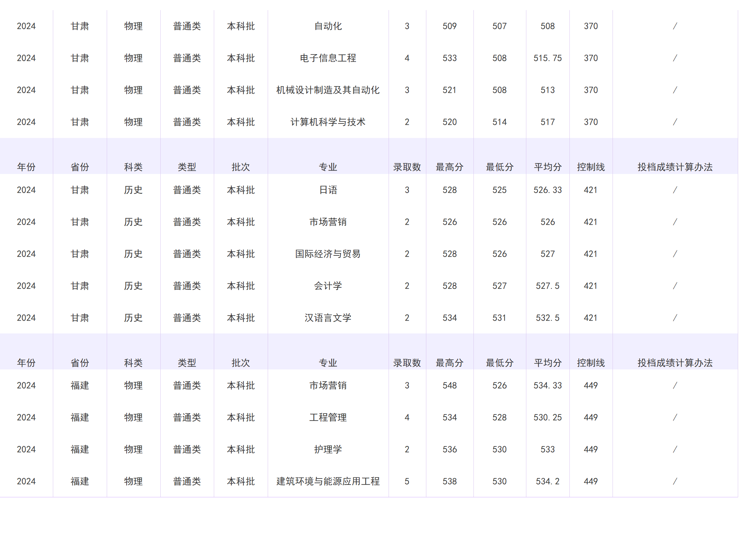
Task: Select the 电子信息工程 major cell
Action: pos(328,58)
